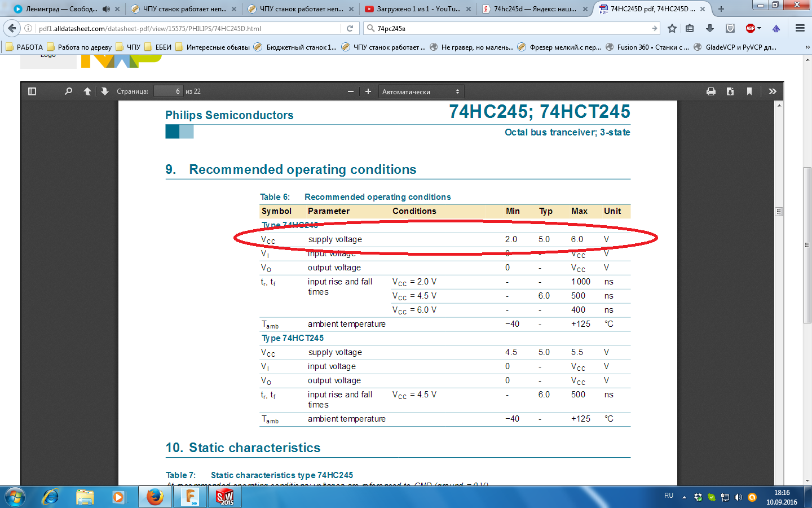Click the blue up-arrow extension icon
Screen dimensions: 812x508
tap(776, 28)
